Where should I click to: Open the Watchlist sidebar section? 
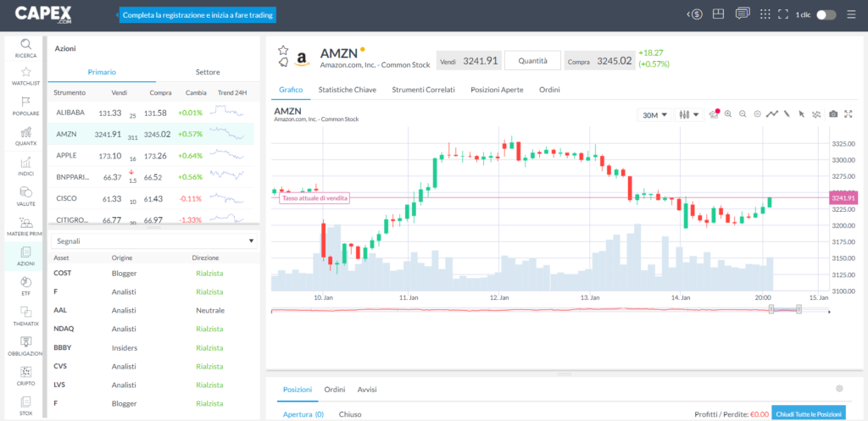(26, 76)
